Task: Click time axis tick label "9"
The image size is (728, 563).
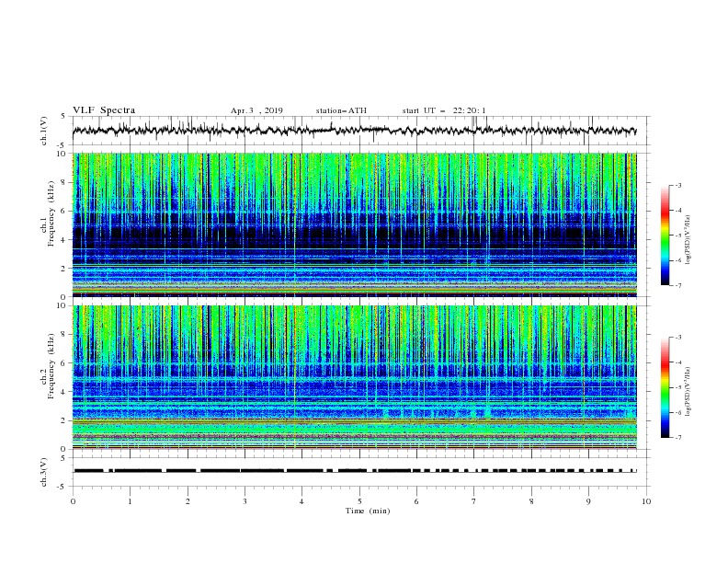Action: coord(588,501)
